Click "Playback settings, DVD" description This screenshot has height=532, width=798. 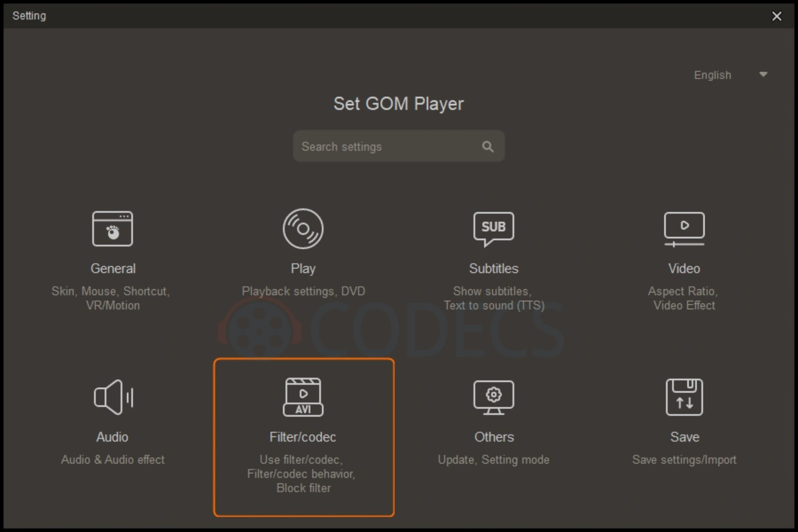(303, 291)
